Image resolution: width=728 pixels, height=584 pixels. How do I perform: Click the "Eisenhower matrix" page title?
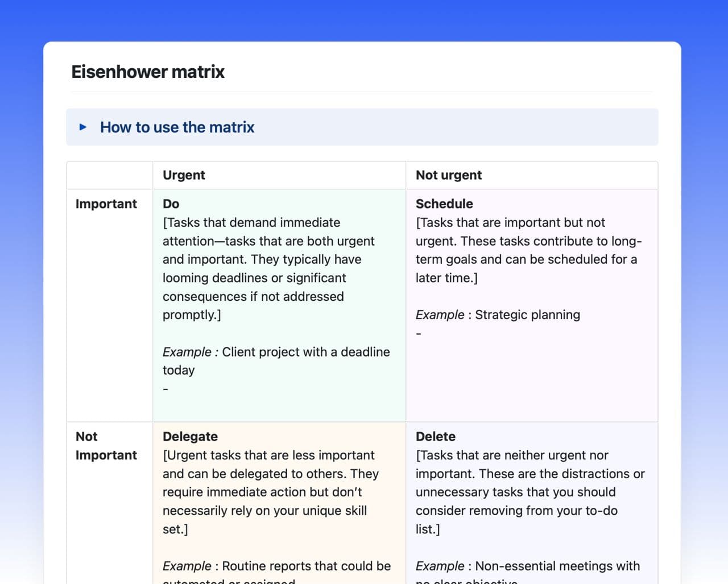pos(148,72)
